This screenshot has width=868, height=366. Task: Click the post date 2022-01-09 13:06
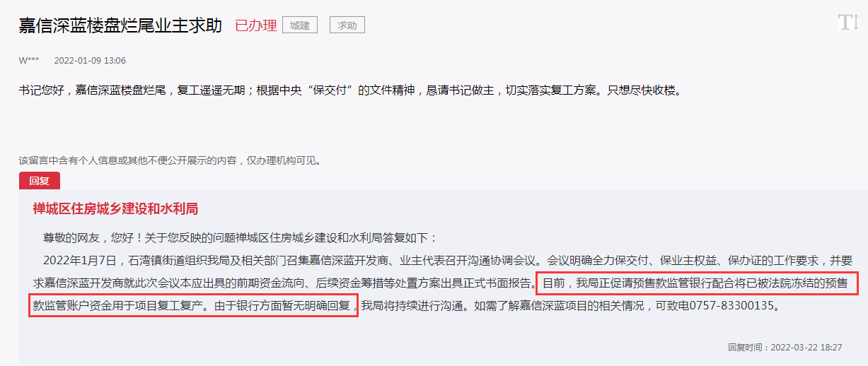[90, 61]
